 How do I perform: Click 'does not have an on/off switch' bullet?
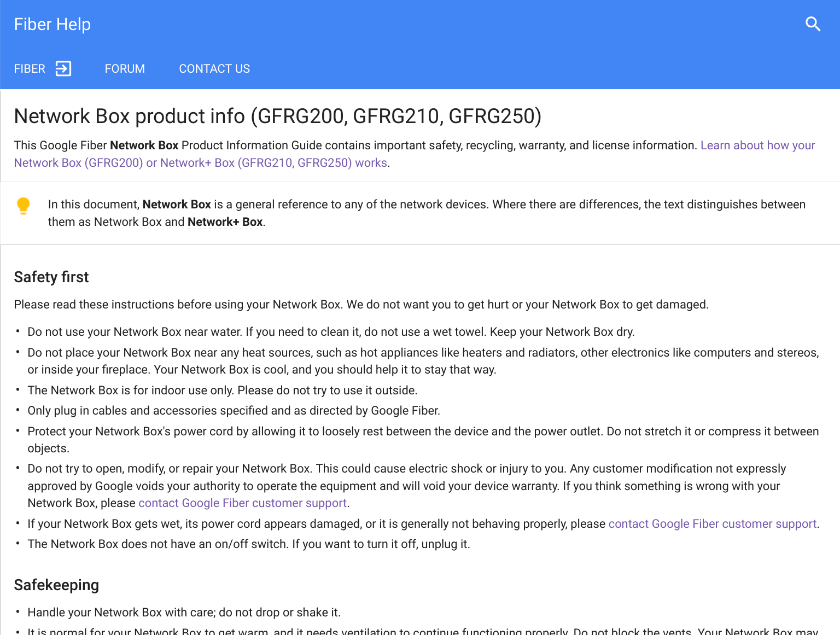coord(249,544)
